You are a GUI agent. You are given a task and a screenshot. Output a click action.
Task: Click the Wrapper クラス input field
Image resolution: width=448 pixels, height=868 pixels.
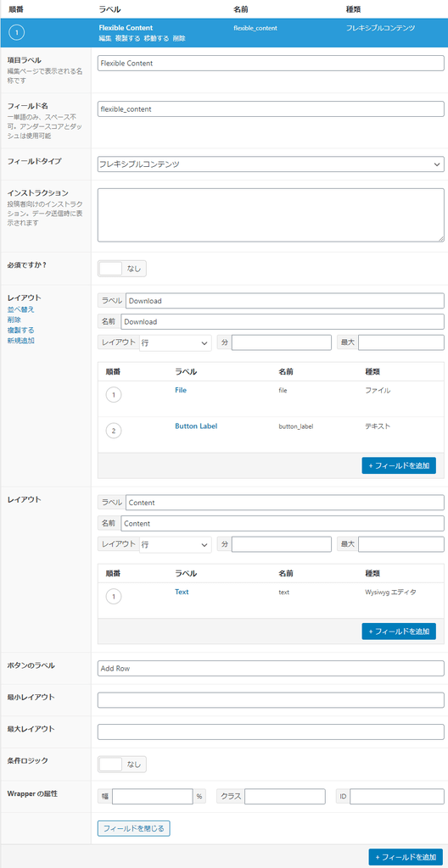click(x=284, y=797)
